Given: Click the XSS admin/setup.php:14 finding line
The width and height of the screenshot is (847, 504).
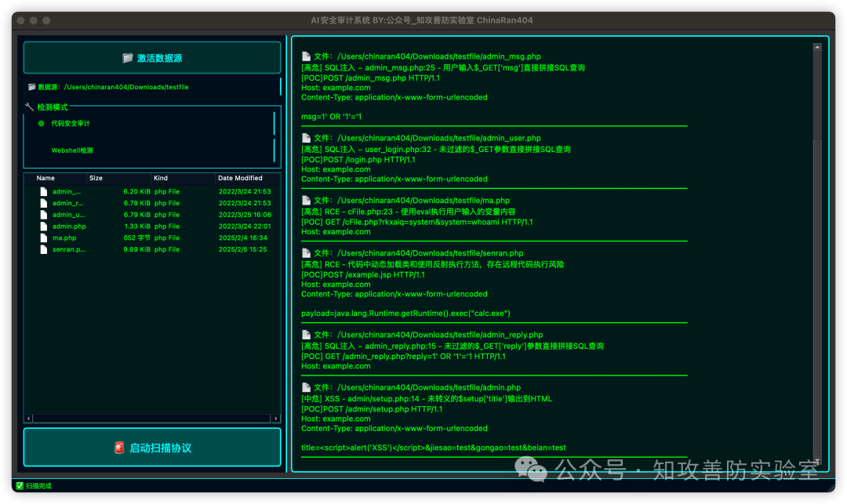Looking at the screenshot, I should [x=427, y=399].
